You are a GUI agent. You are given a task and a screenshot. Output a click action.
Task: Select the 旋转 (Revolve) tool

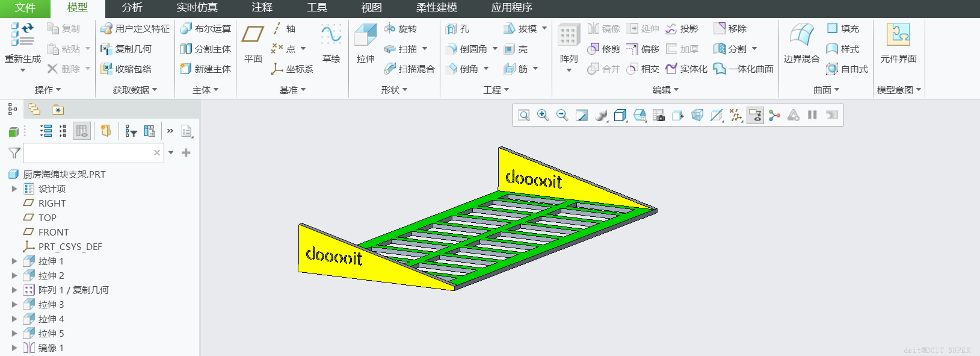pos(400,28)
